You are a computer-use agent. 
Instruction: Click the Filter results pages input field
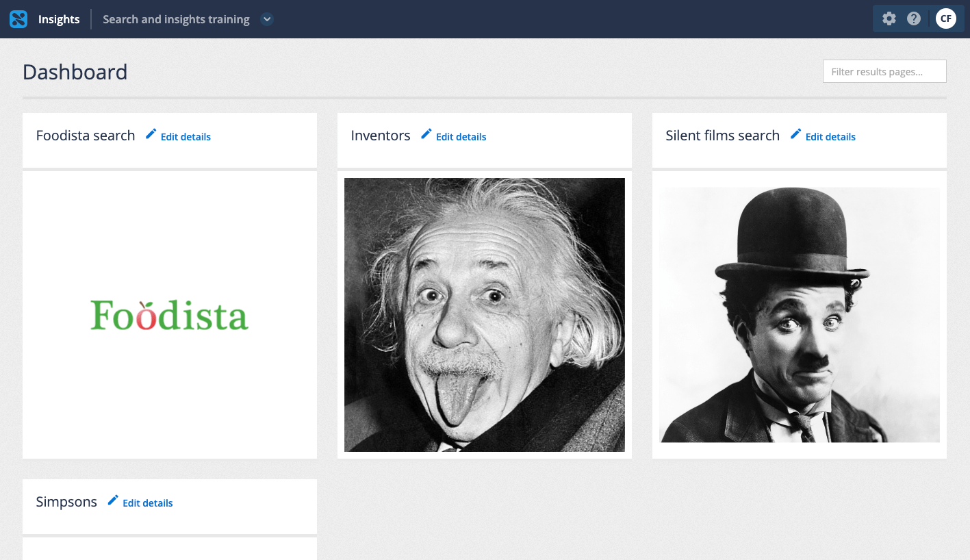tap(884, 71)
